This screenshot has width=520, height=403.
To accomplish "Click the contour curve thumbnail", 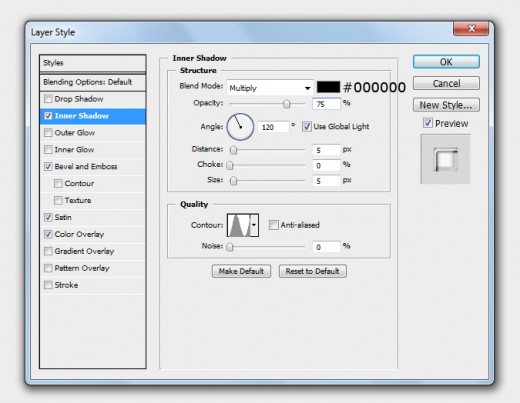I will pos(239,225).
